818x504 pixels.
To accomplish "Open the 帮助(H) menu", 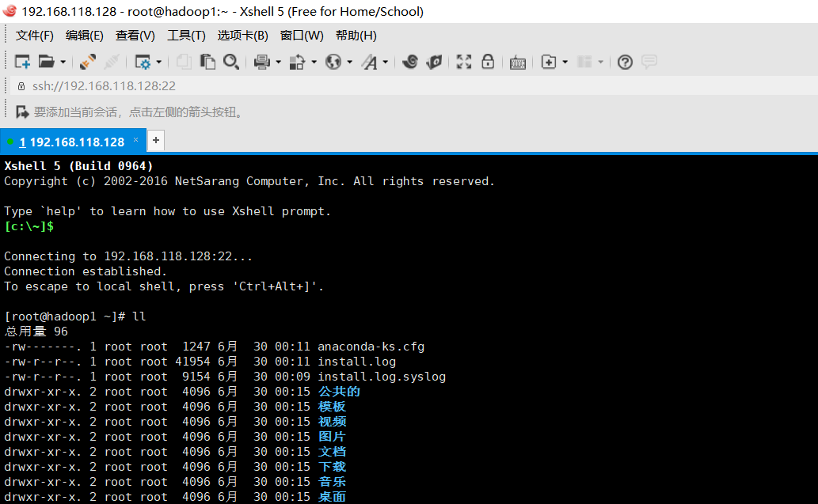I will click(356, 36).
